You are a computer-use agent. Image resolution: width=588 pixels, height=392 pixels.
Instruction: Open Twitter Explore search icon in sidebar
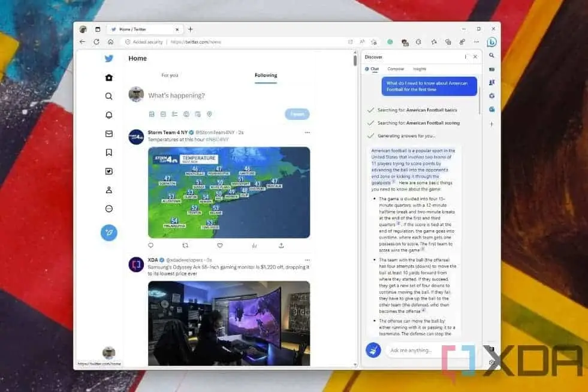click(108, 97)
